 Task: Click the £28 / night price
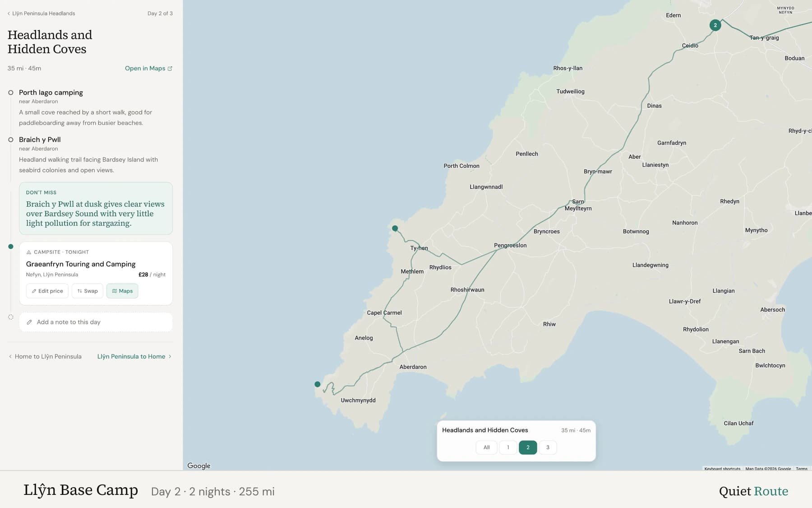coord(152,275)
